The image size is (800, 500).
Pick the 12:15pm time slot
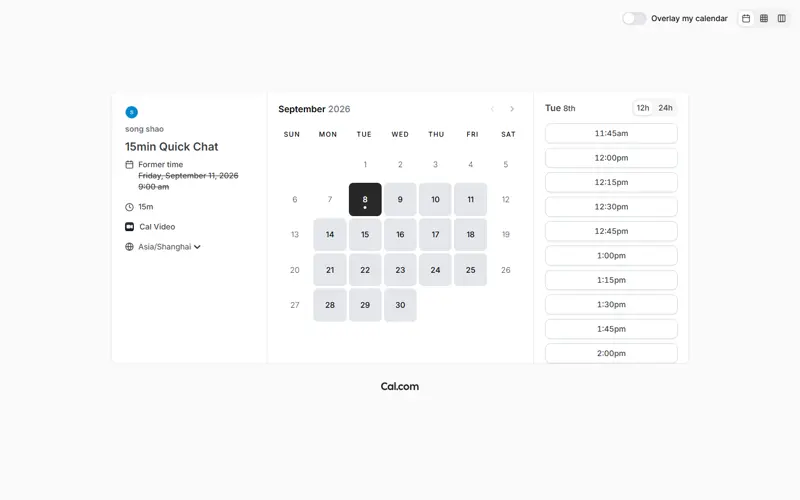pos(611,182)
